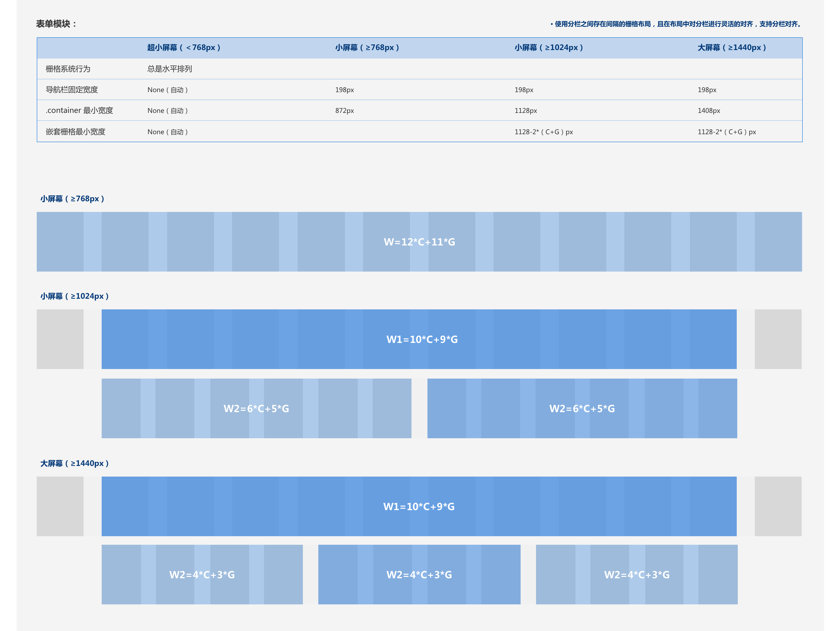Select the "嵌套栅格最小宽度" row label
This screenshot has width=840, height=631.
[76, 132]
